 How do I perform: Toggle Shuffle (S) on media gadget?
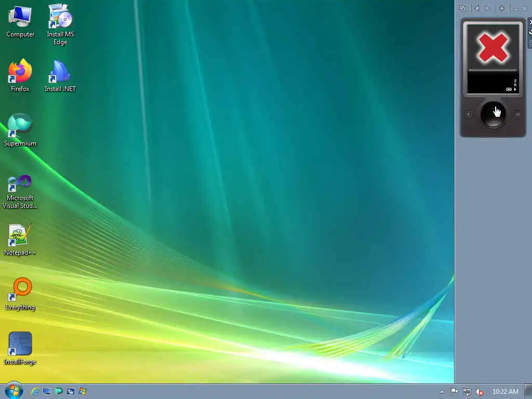[x=515, y=81]
